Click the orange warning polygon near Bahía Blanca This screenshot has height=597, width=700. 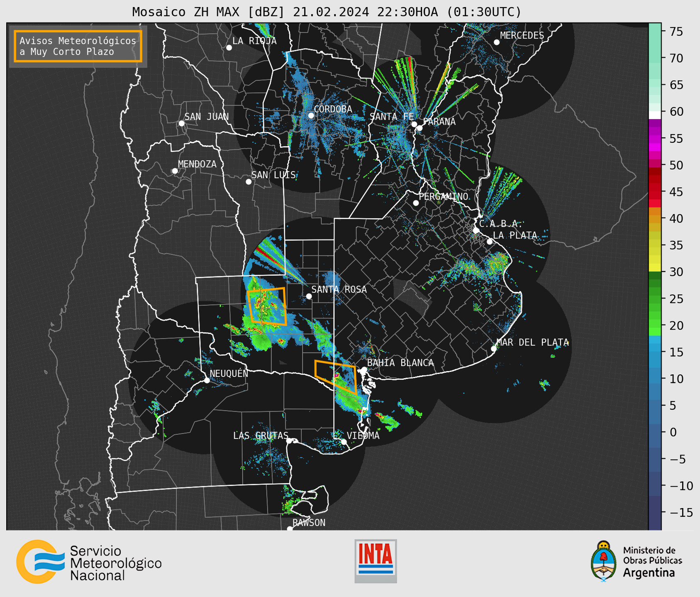click(336, 377)
